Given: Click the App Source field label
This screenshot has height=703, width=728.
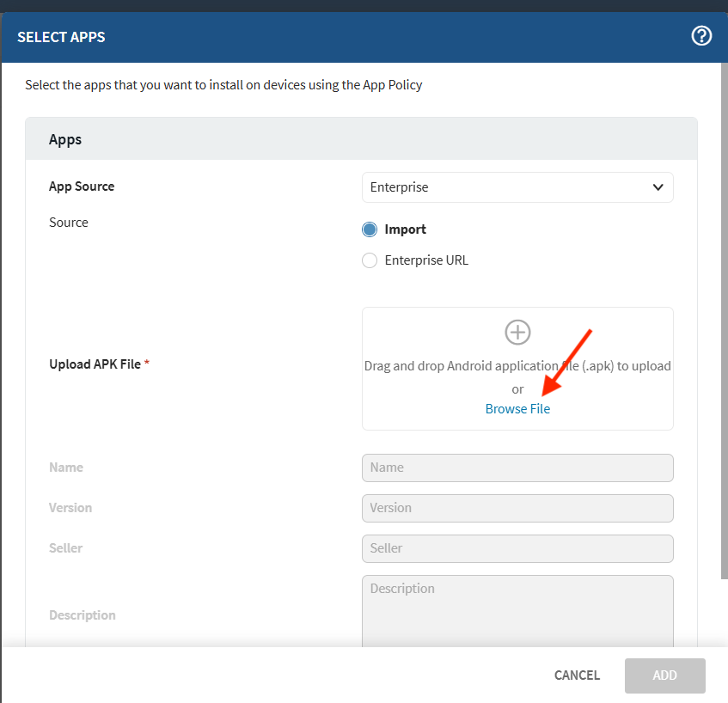Looking at the screenshot, I should [82, 186].
